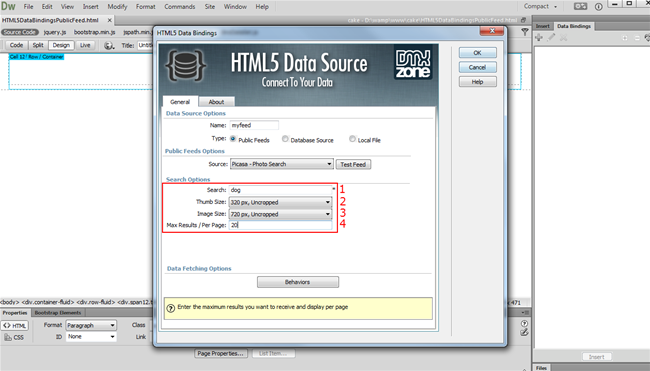Image resolution: width=650 pixels, height=371 pixels.
Task: Click the circular info icon beside Sync Settings
Action: tap(599, 7)
